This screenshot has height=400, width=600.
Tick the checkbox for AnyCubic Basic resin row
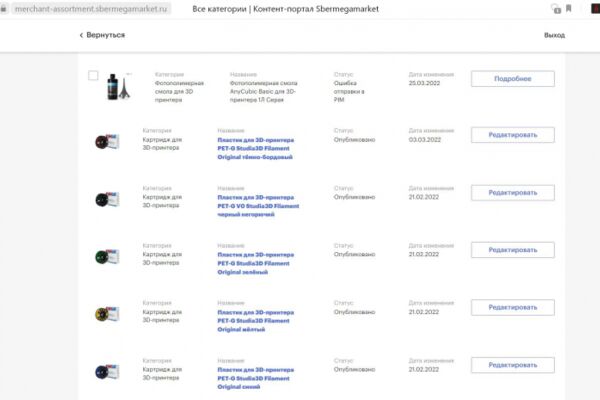click(93, 75)
